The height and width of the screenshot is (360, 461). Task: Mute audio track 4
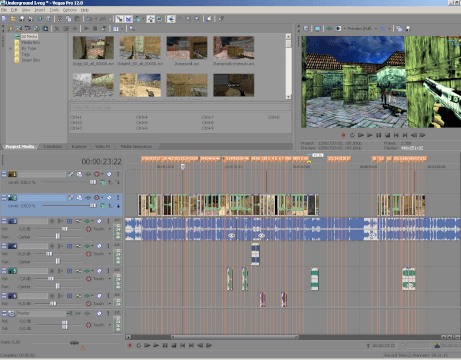point(99,246)
